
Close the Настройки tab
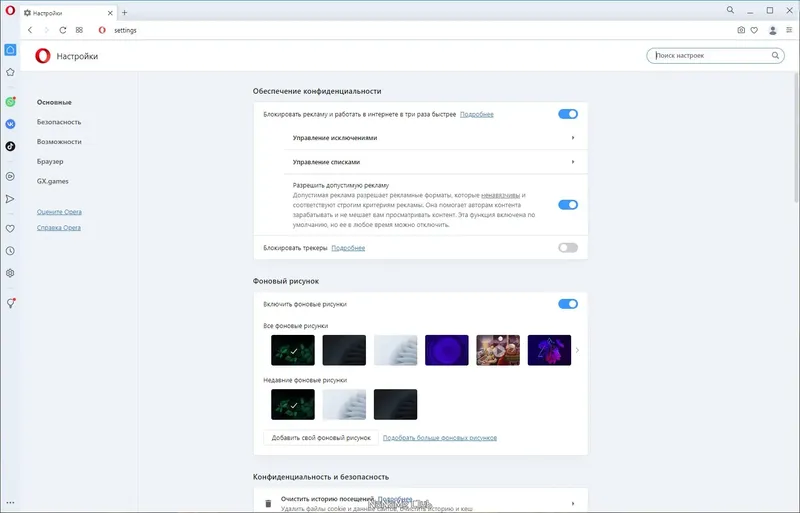coord(110,13)
